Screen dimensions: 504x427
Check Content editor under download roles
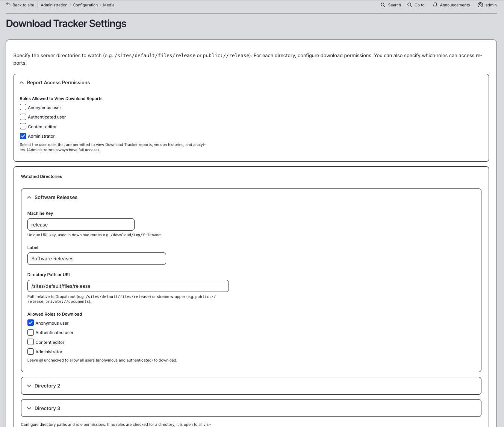click(x=31, y=342)
